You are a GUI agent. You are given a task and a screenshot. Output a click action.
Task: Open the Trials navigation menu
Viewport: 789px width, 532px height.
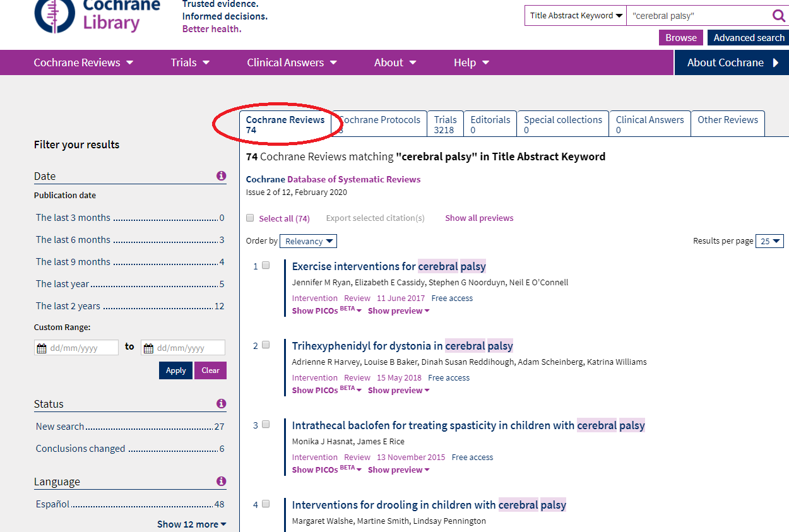pyautogui.click(x=190, y=62)
